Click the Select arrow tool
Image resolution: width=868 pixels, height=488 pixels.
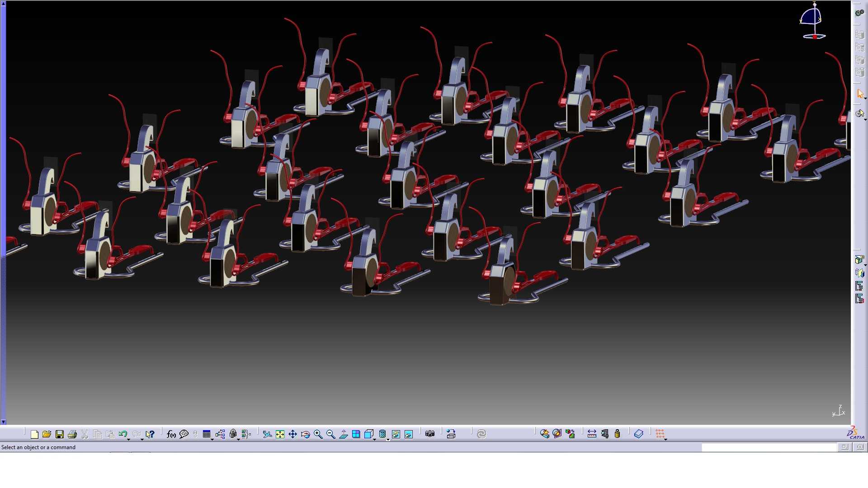click(860, 94)
